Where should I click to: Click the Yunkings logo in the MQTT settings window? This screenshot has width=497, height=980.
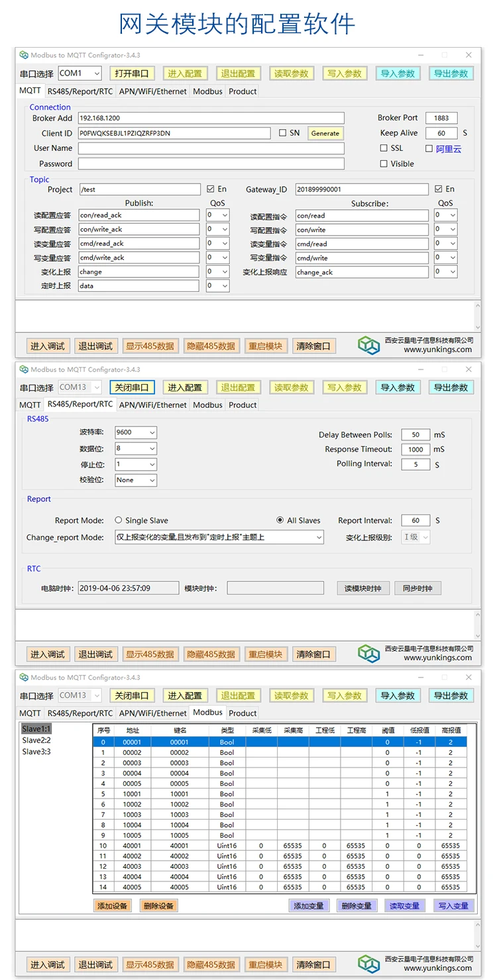(369, 345)
